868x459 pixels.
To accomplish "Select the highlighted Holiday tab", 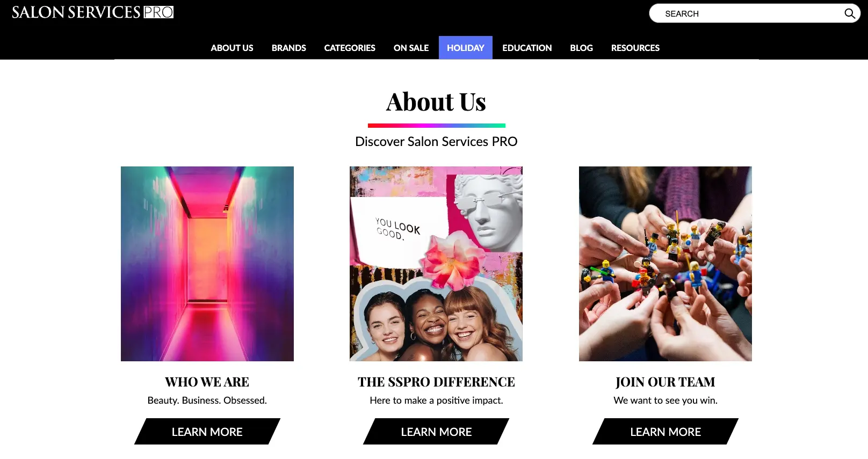I will click(x=466, y=48).
